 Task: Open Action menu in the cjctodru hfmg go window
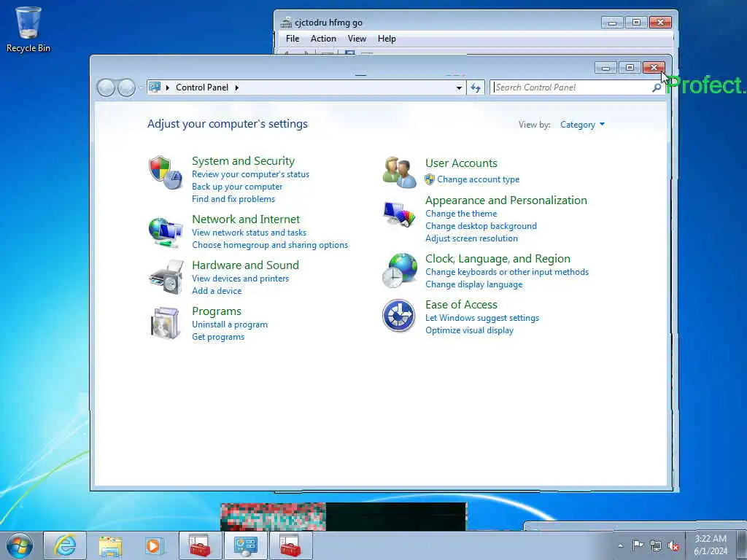pyautogui.click(x=323, y=39)
